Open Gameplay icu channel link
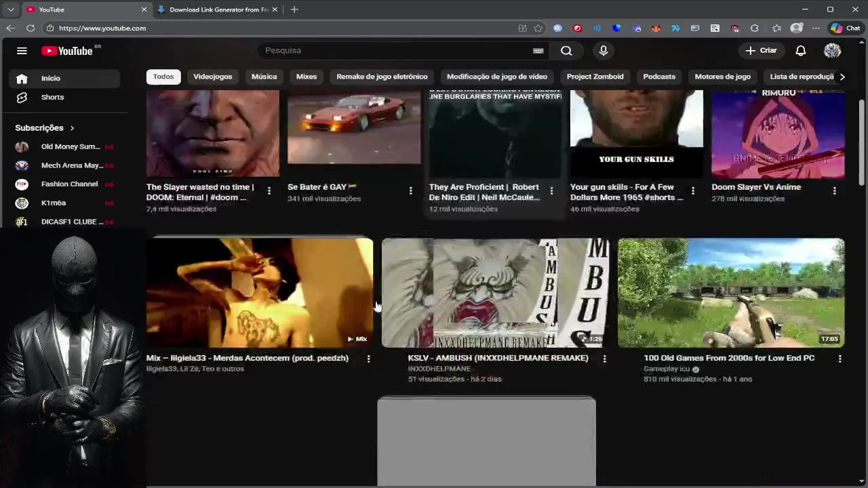This screenshot has width=868, height=488. [x=667, y=369]
